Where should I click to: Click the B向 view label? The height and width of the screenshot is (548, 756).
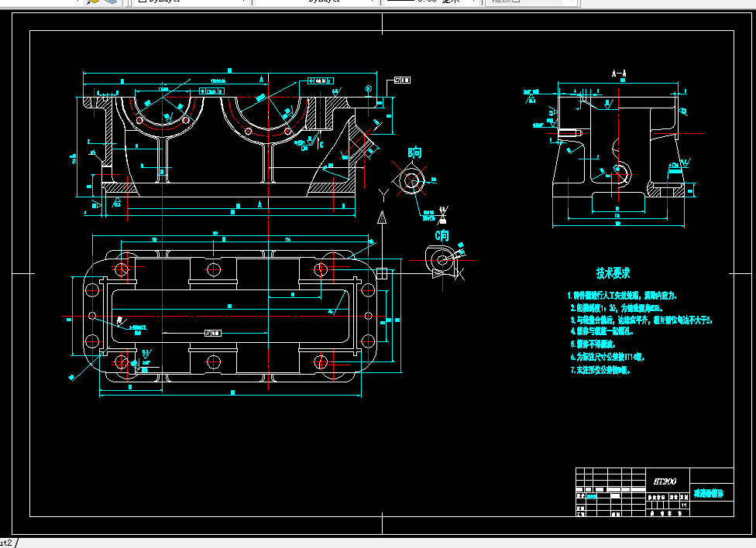(x=414, y=152)
